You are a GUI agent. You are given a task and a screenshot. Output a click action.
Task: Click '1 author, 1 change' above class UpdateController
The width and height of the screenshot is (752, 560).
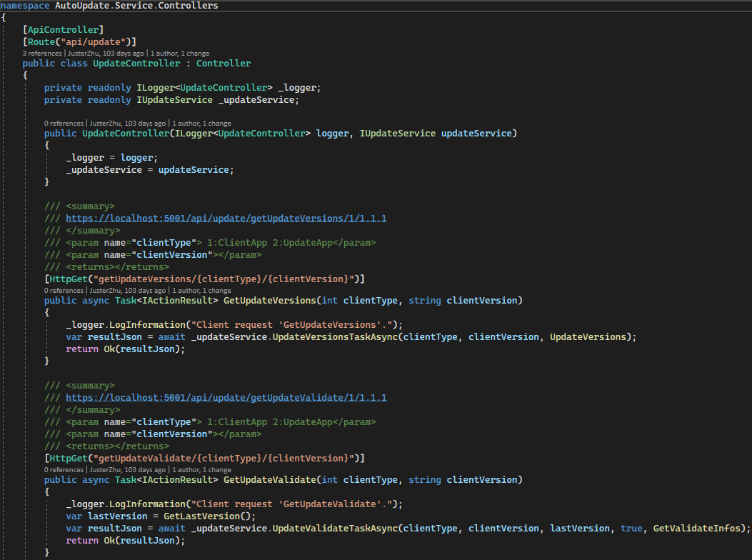pos(180,54)
